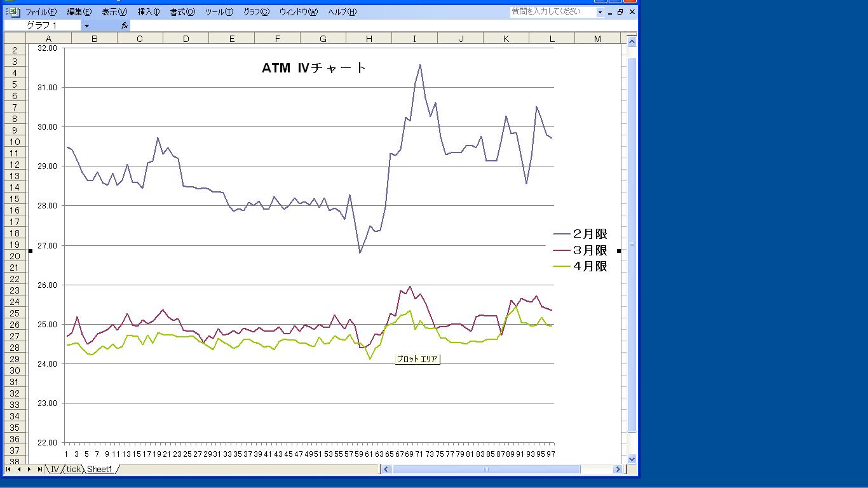Open the Name Box dropdown showing グラフ 1

(86, 25)
